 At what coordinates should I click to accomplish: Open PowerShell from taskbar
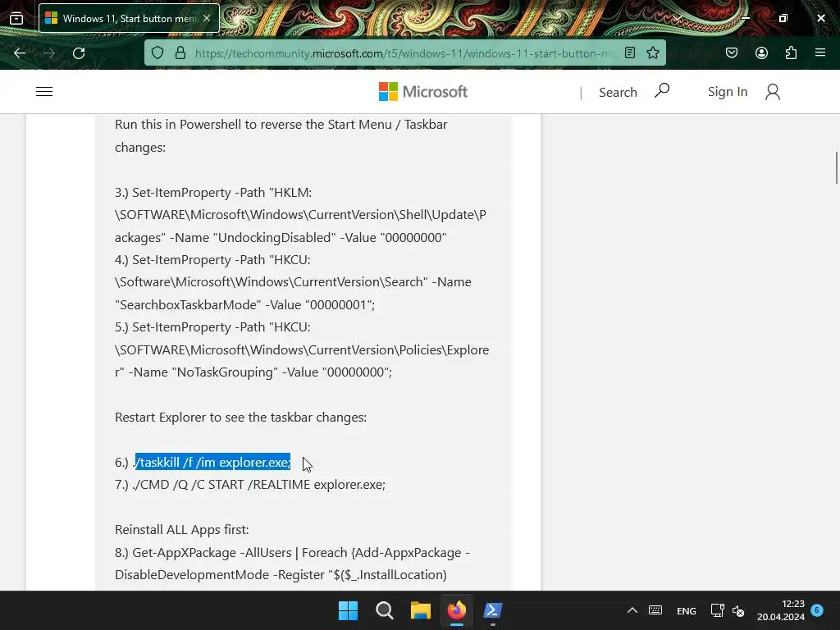point(493,610)
